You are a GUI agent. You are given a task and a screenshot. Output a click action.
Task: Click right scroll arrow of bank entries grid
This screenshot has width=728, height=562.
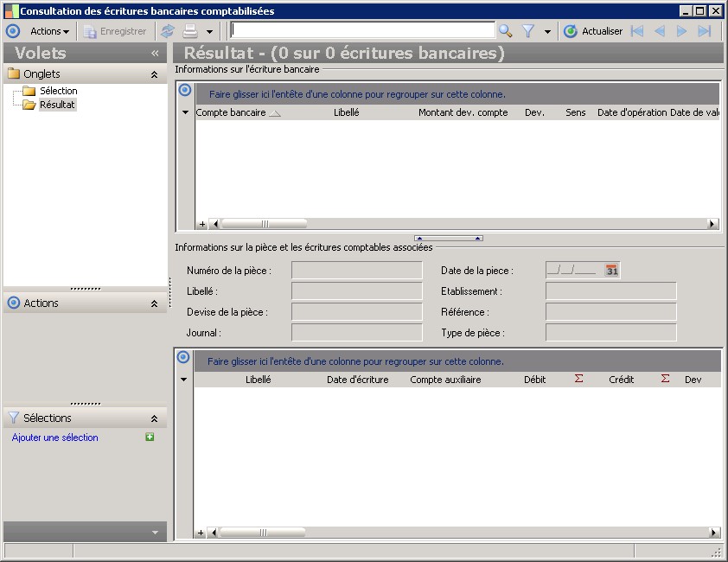point(712,224)
